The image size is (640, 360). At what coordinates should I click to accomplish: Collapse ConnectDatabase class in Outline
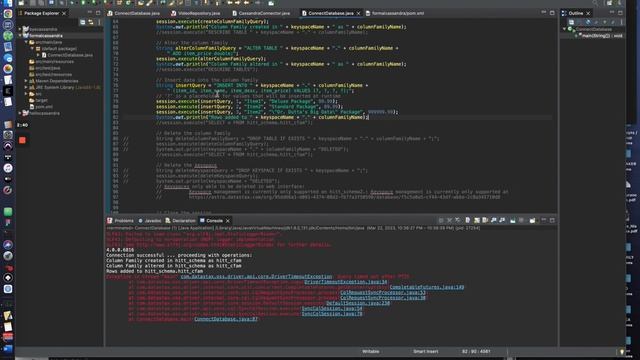tap(564, 29)
